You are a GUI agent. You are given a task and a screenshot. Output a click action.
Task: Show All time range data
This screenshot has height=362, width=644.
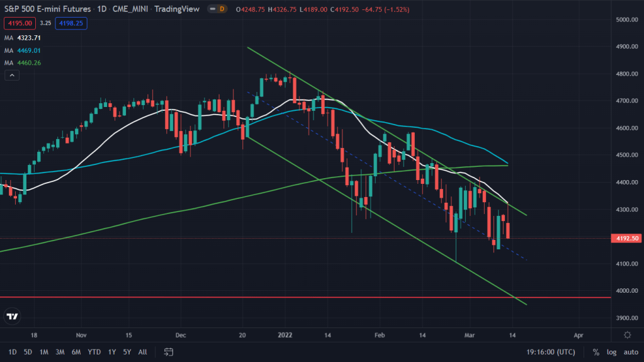pyautogui.click(x=143, y=351)
